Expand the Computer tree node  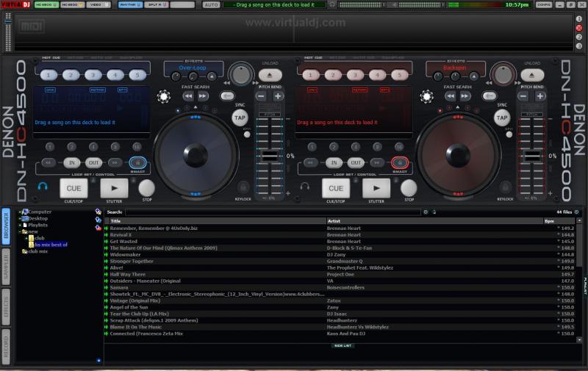coord(20,212)
